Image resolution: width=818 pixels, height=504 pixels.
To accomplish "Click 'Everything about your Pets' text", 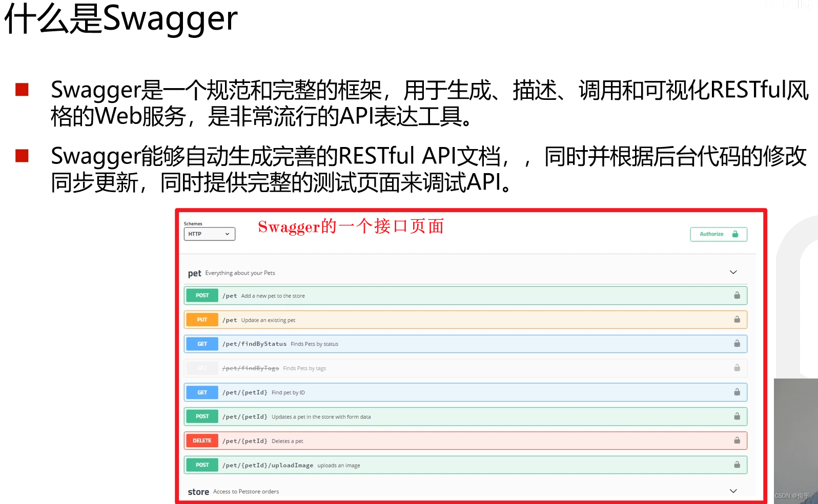I will click(x=240, y=273).
